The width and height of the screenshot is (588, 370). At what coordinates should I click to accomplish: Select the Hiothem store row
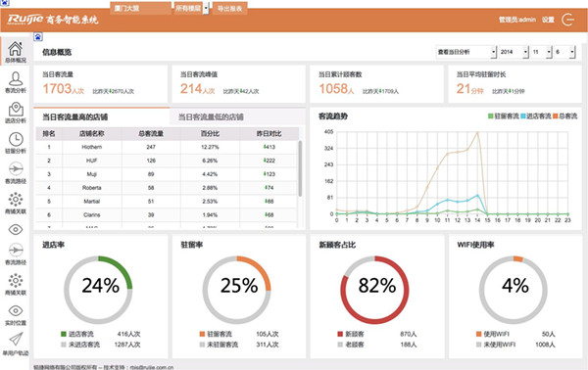(168, 147)
